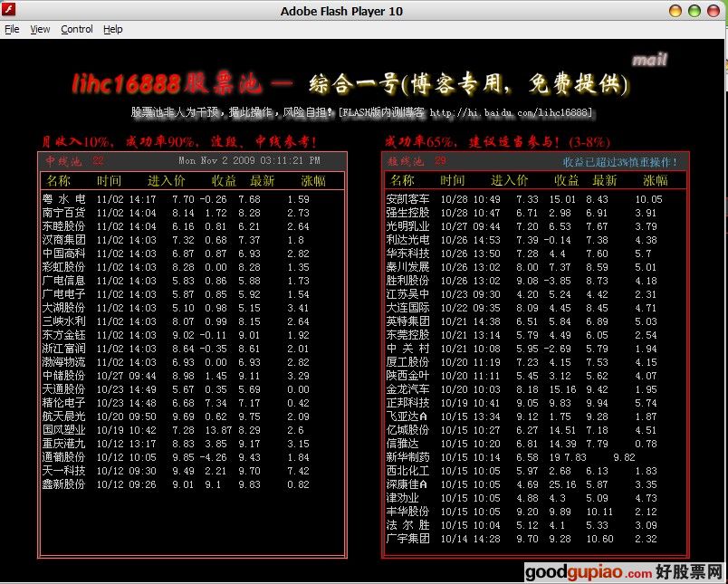Select the 航天晨光 stock row

coord(176,416)
